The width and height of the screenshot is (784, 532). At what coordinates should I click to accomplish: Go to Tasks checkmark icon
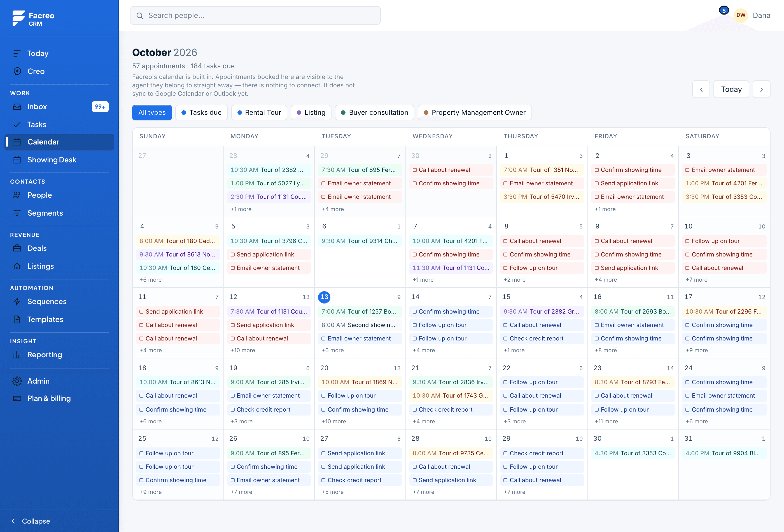coord(17,125)
